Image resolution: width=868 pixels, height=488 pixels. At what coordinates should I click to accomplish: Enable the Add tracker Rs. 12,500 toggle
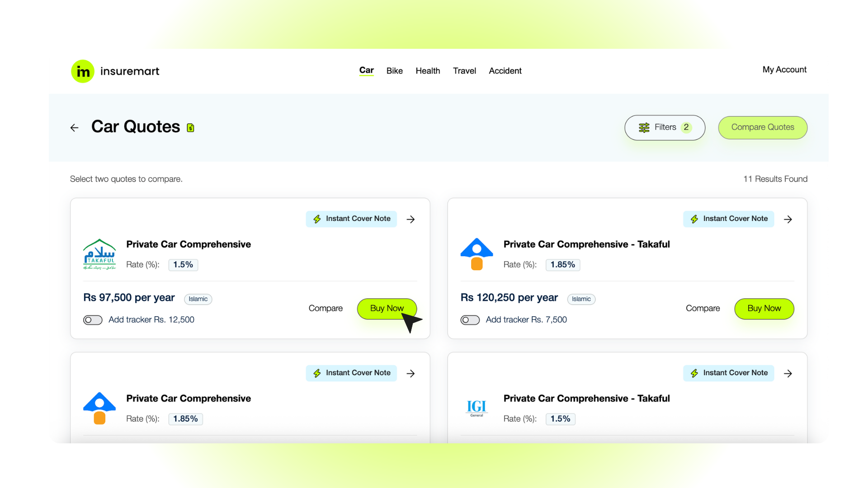[93, 320]
